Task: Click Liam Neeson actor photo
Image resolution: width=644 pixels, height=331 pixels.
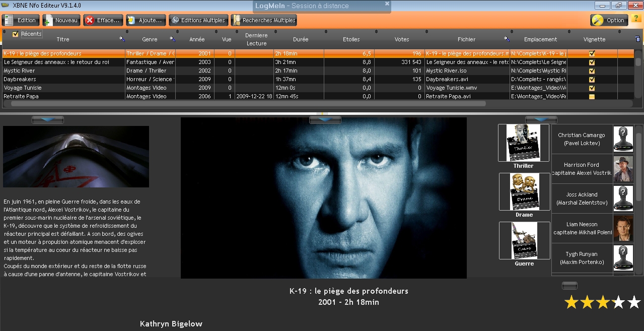Action: pos(623,228)
